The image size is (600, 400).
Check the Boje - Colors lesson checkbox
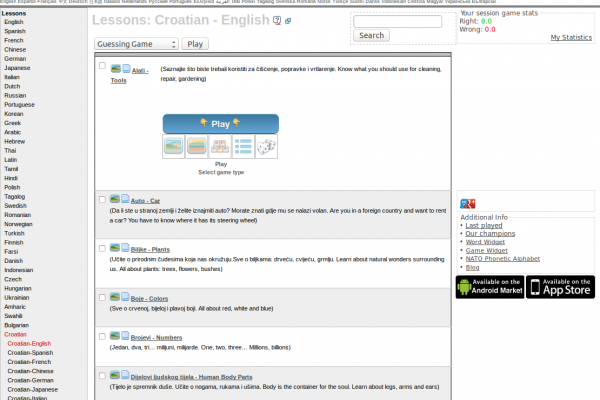(102, 297)
